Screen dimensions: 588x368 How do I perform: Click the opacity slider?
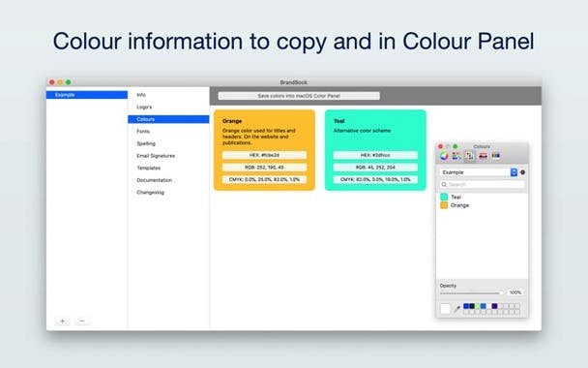click(x=472, y=292)
